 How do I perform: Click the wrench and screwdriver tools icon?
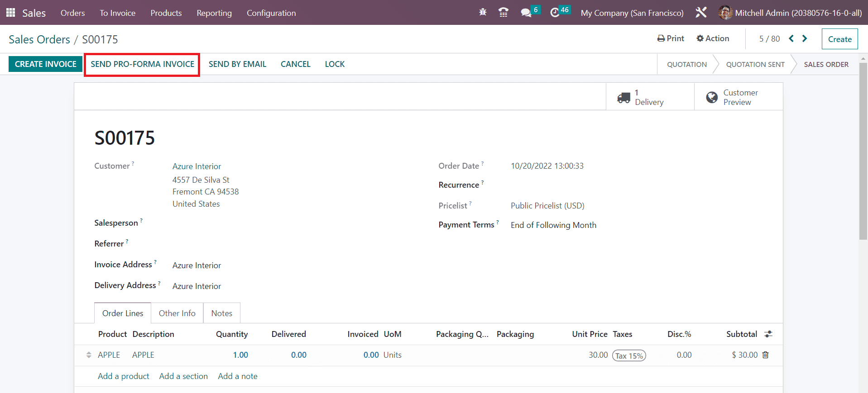click(x=701, y=13)
